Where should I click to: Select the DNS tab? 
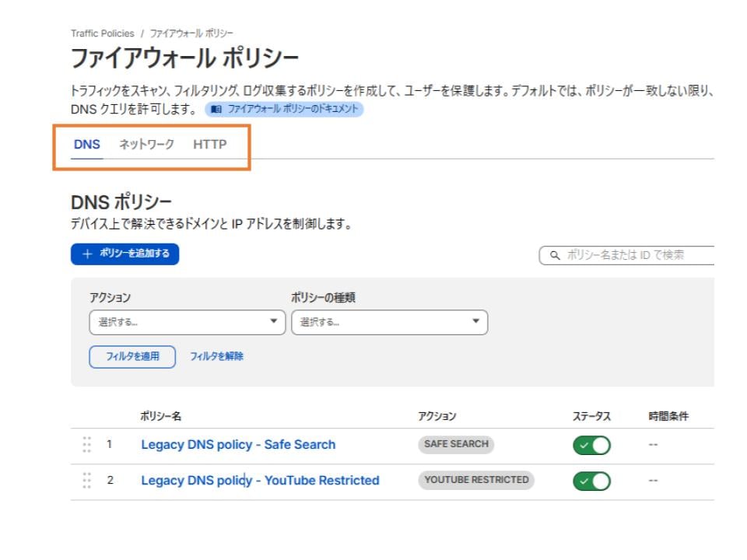[86, 144]
